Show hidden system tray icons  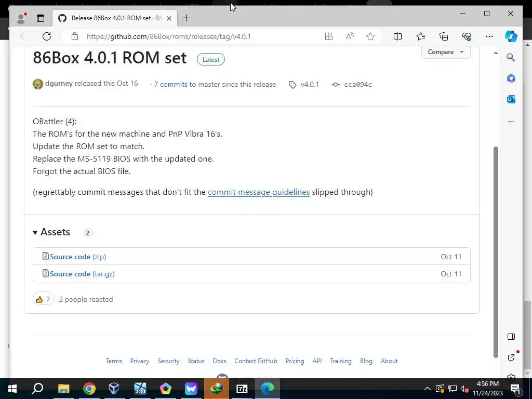point(428,389)
